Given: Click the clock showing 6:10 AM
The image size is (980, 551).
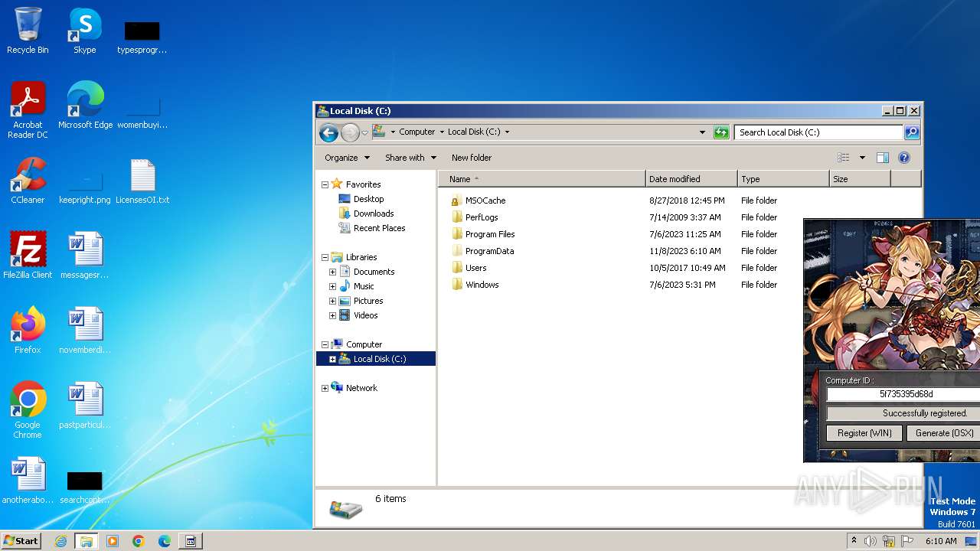Looking at the screenshot, I should coord(941,541).
